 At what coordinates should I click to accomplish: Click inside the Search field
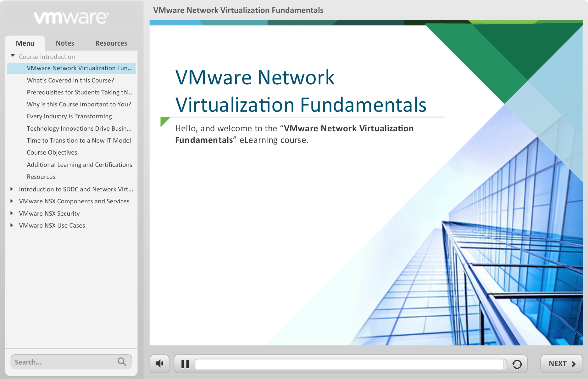tap(71, 362)
